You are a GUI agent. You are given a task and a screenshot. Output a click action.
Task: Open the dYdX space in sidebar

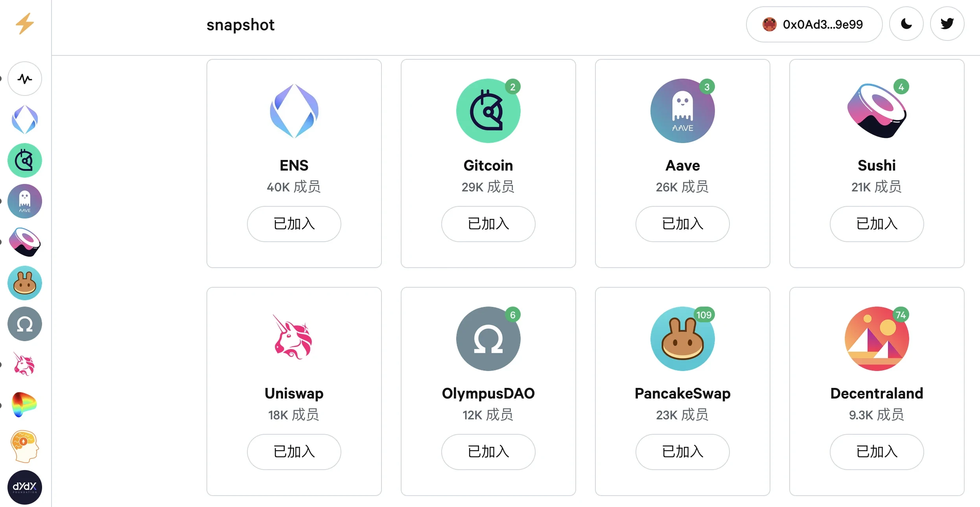coord(25,487)
